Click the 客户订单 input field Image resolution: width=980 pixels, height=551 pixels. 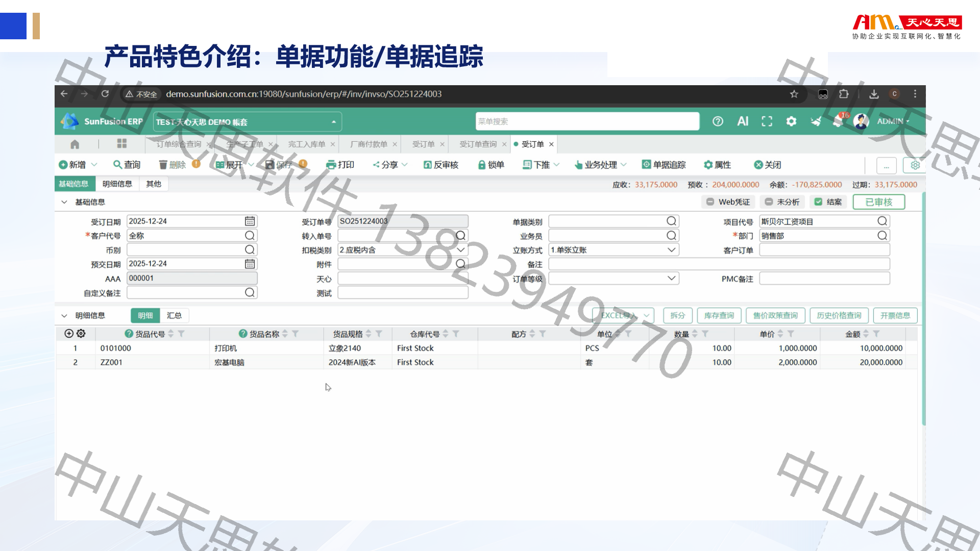click(x=824, y=250)
